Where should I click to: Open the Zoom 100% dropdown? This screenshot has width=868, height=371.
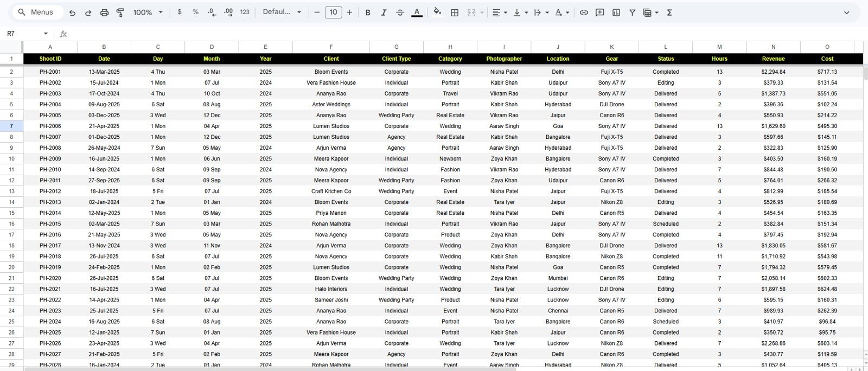(148, 12)
